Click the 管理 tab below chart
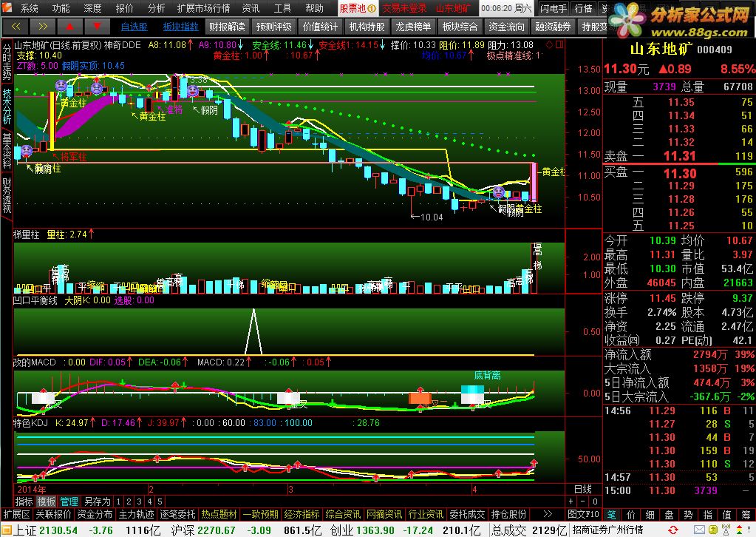The width and height of the screenshot is (756, 537). tap(69, 501)
